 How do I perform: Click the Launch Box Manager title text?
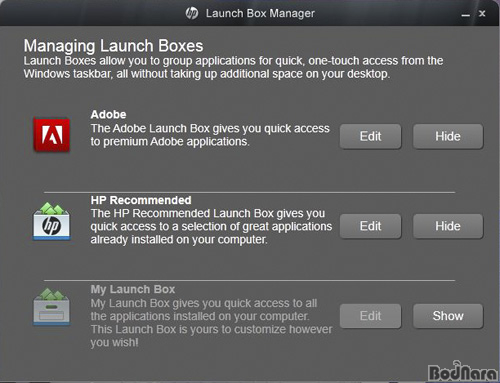[260, 13]
